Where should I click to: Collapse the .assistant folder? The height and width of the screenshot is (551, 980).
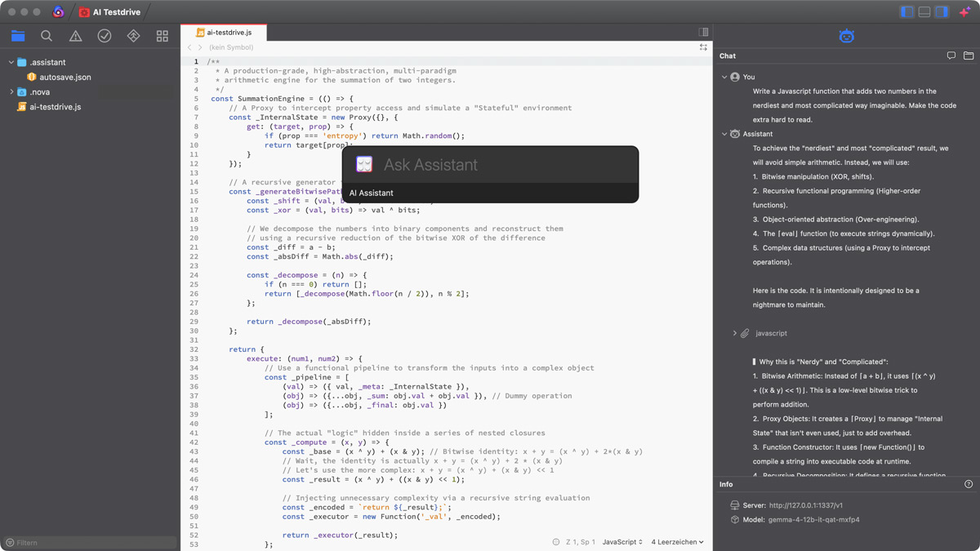[11, 62]
